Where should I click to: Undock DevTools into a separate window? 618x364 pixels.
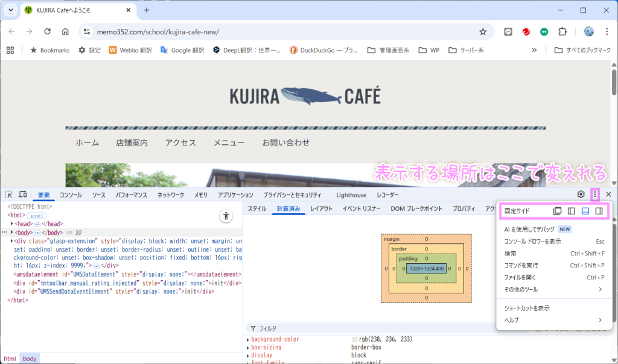pos(558,211)
